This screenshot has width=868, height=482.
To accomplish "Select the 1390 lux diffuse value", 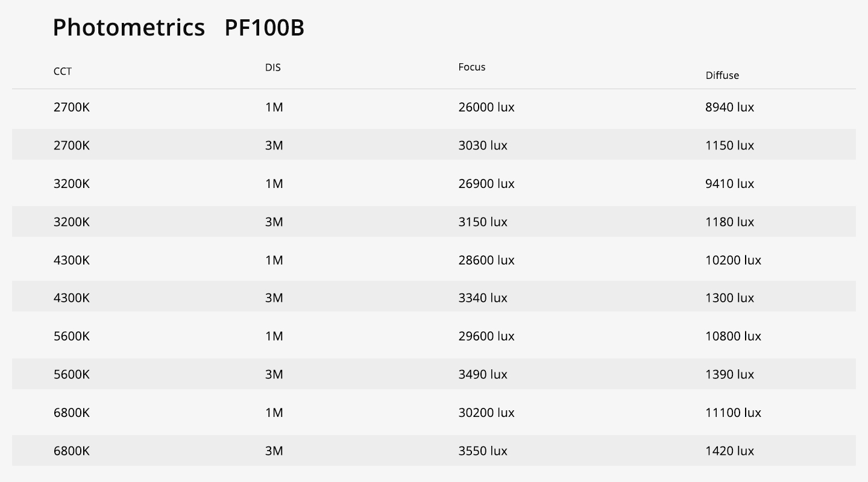I will coord(730,374).
